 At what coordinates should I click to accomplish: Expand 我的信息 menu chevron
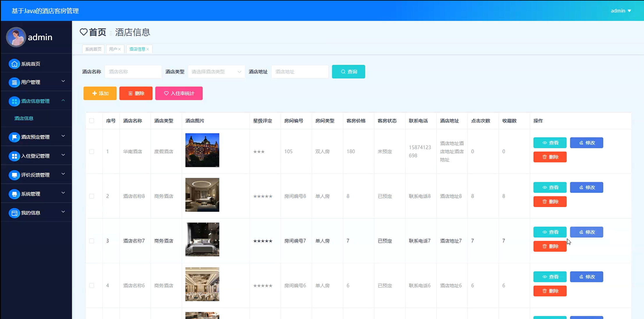[63, 211]
